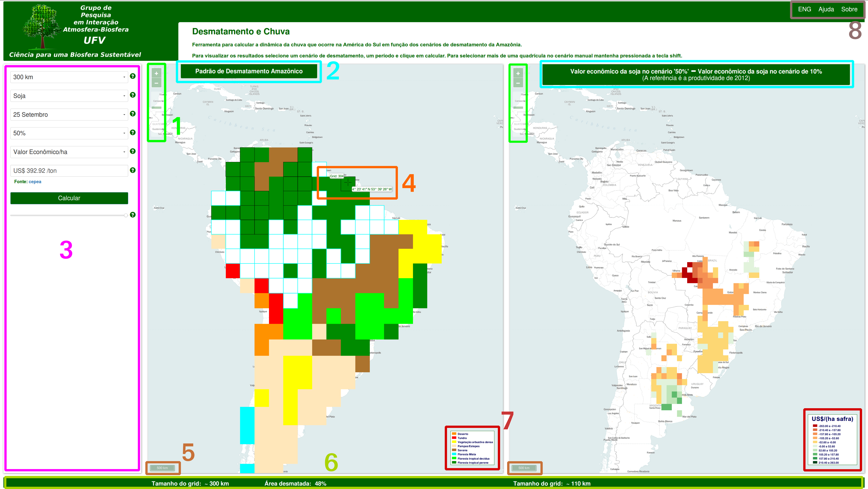Expand the 25 Setembro date dropdown
Screen dimensions: 868x489
pyautogui.click(x=69, y=115)
